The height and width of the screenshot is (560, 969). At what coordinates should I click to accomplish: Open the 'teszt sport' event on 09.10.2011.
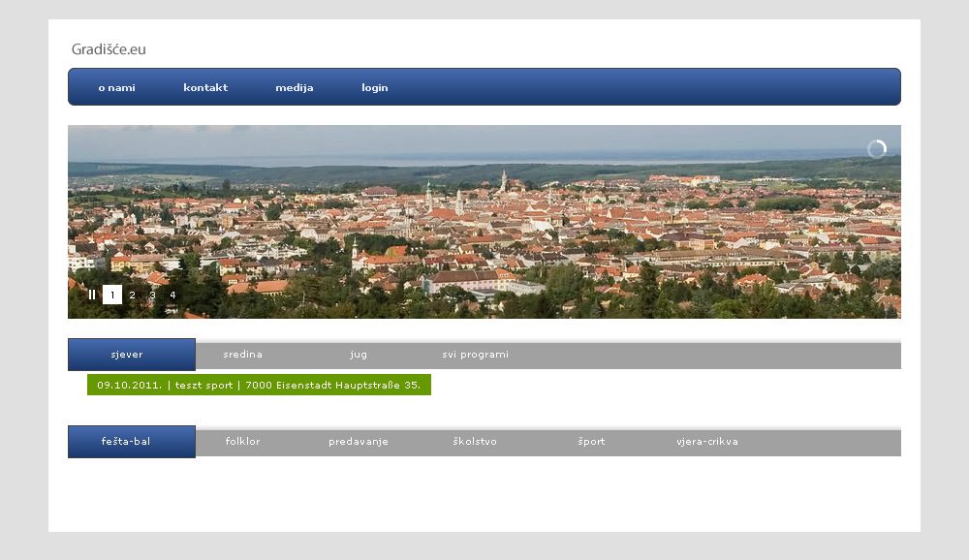pyautogui.click(x=259, y=385)
